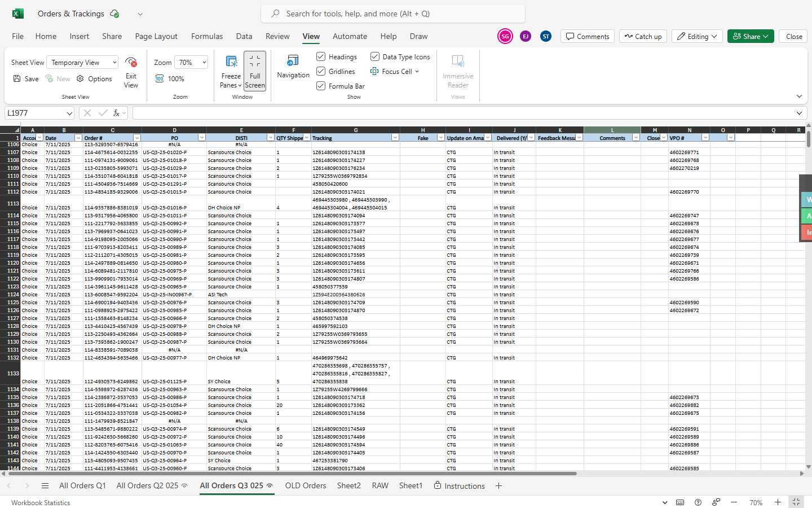This screenshot has height=508, width=812.
Task: Switch to the Home tab
Action: tap(46, 36)
